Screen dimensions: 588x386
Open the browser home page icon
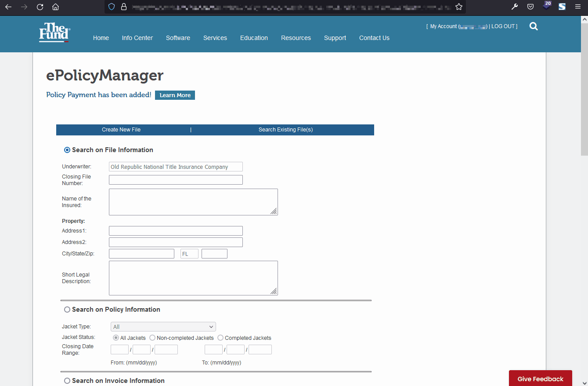click(55, 7)
